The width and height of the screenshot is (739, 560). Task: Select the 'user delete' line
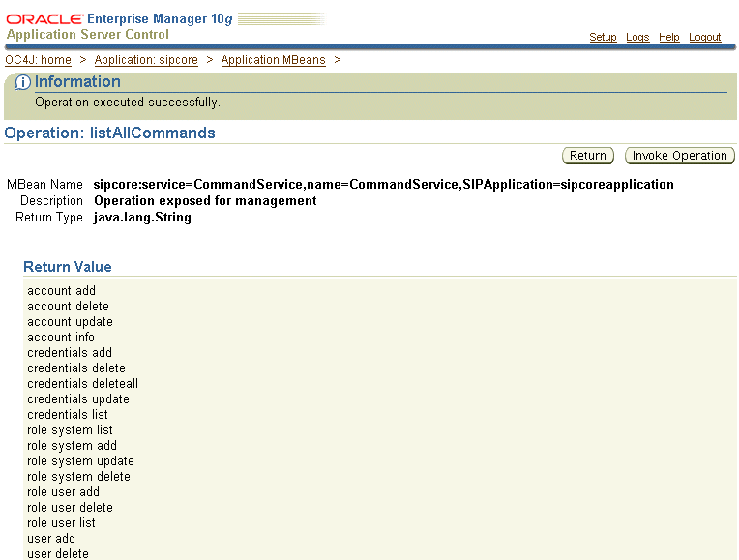coord(58,554)
